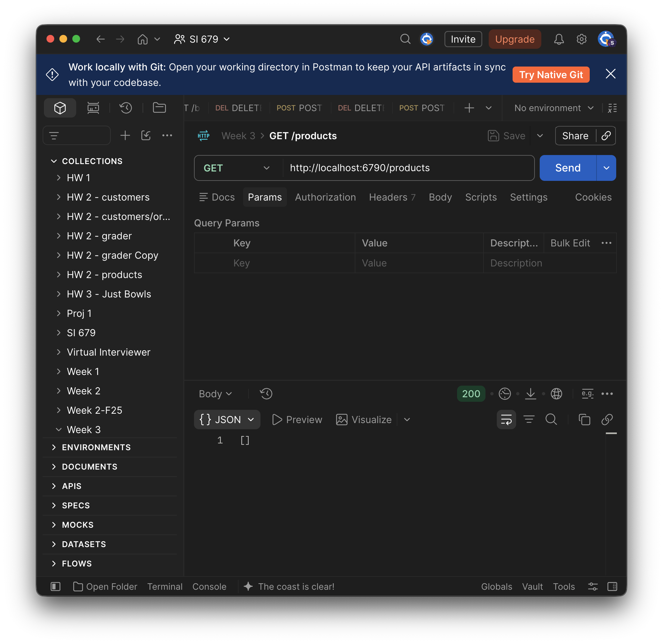Open the JSON format dropdown

point(227,419)
